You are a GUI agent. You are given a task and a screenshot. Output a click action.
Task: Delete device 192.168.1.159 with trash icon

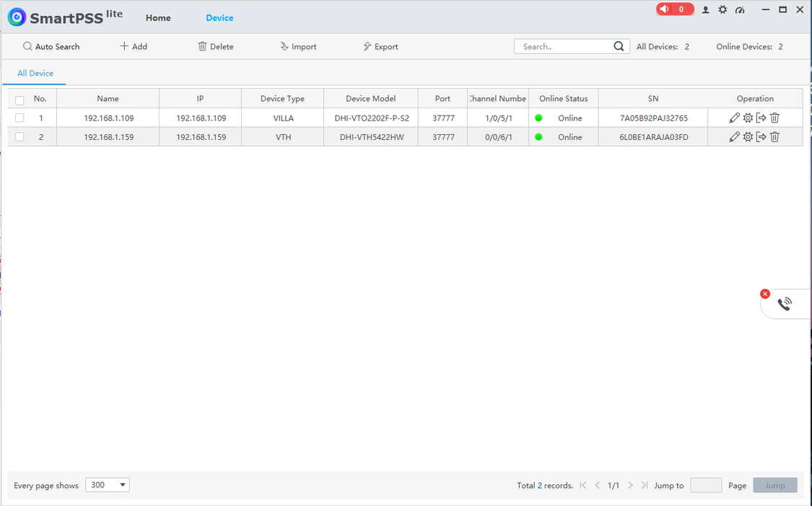[x=774, y=137]
